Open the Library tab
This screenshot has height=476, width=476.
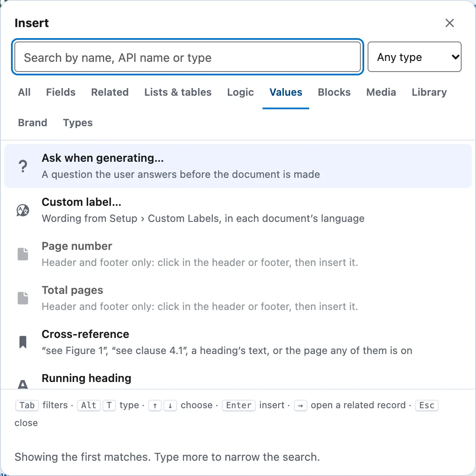[x=429, y=92]
